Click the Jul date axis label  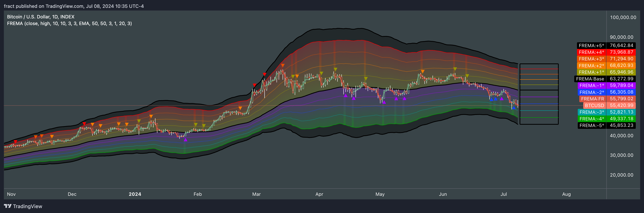click(503, 194)
